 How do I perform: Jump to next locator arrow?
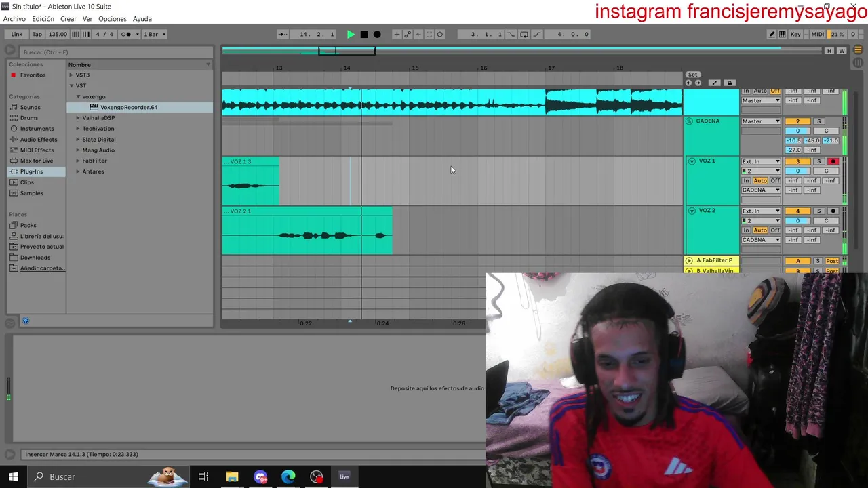pyautogui.click(x=698, y=83)
